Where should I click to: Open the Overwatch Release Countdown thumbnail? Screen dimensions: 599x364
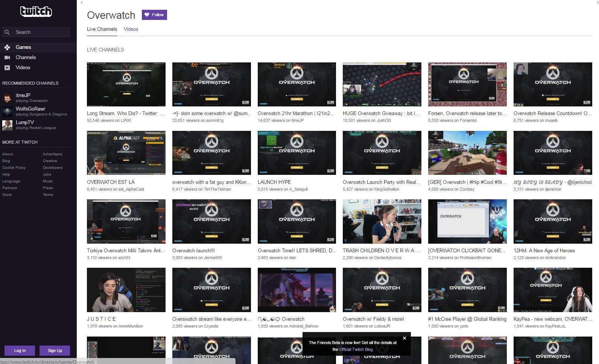click(553, 84)
